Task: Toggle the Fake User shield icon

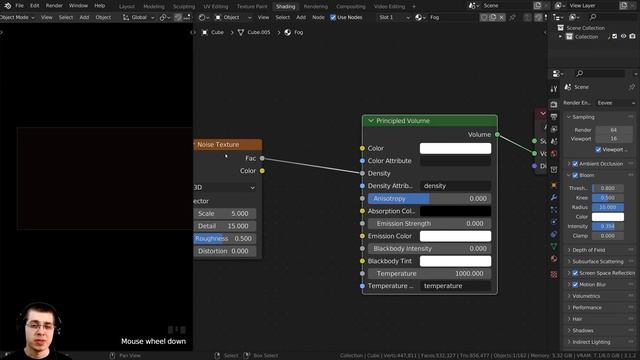Action: point(484,18)
